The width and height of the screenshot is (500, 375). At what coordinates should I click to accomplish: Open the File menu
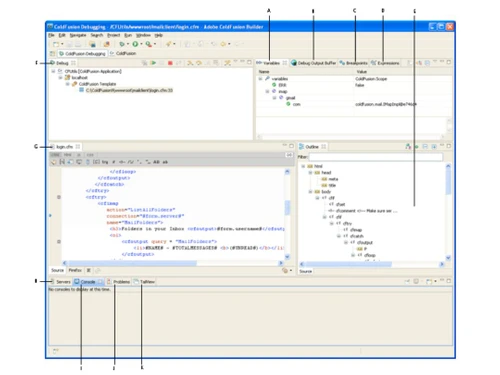[51, 35]
